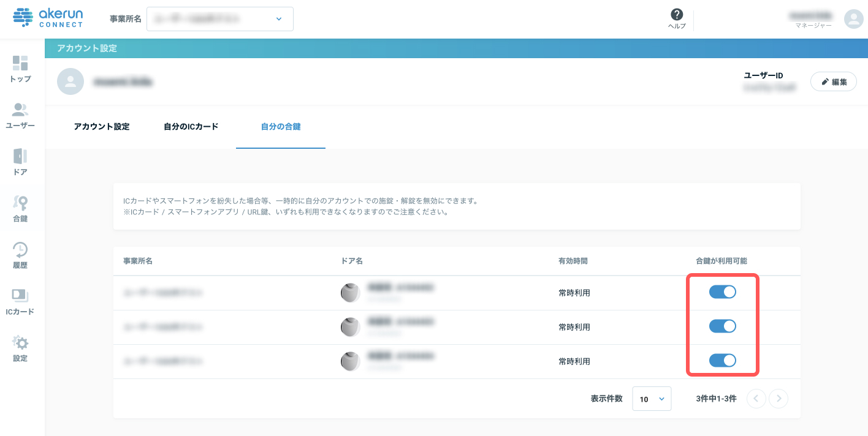868x436 pixels.
Task: Click the Akerun Connect logo
Action: coord(48,18)
